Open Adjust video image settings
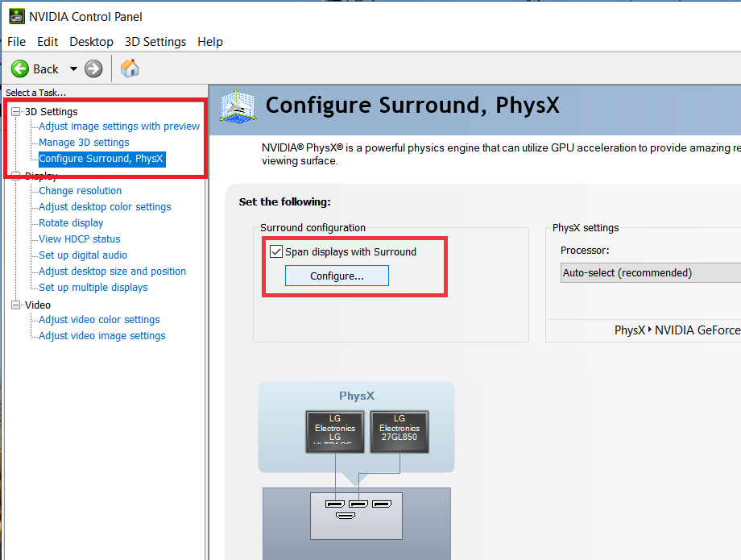 point(102,335)
